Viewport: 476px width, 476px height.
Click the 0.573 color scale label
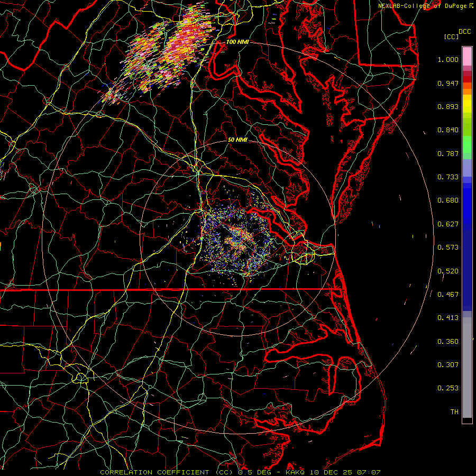(x=448, y=248)
